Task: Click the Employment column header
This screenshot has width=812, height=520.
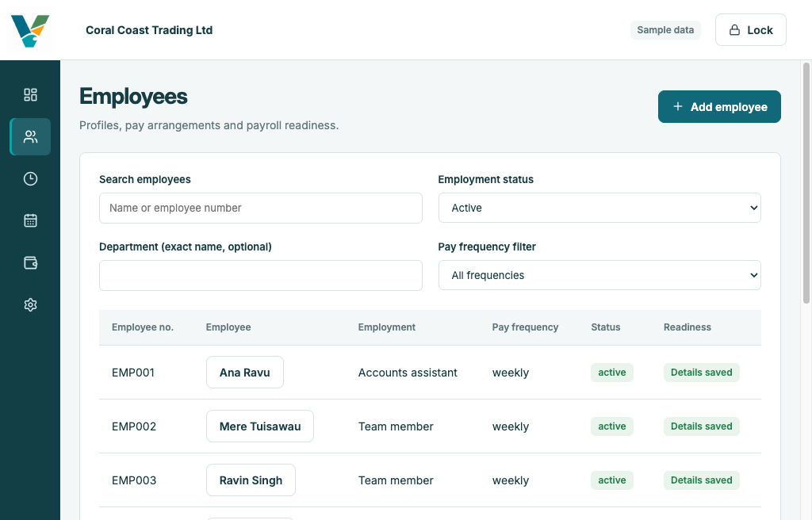Action: coord(387,327)
